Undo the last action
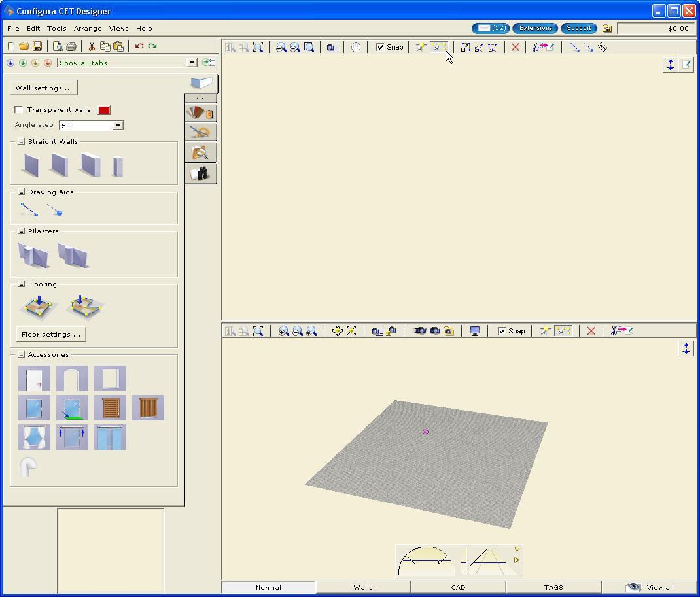 [139, 46]
